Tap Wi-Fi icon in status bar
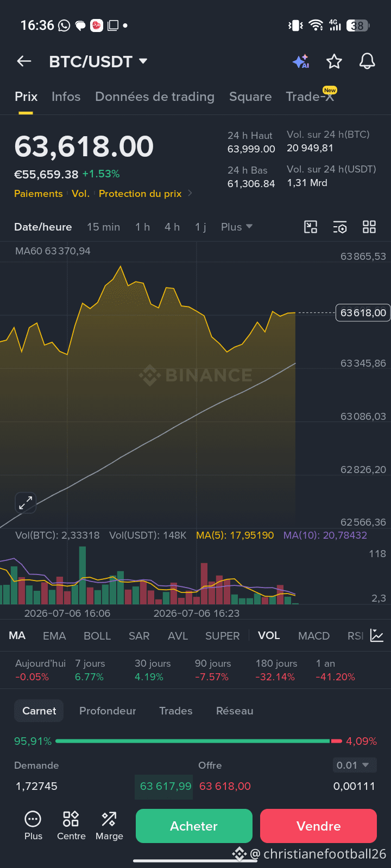The image size is (391, 868). (316, 25)
